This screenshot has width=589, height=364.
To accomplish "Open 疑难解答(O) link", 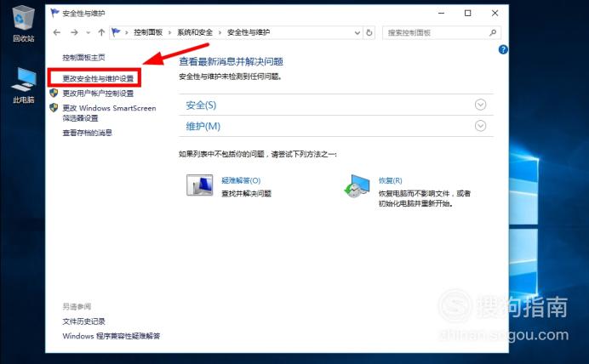I will point(241,180).
